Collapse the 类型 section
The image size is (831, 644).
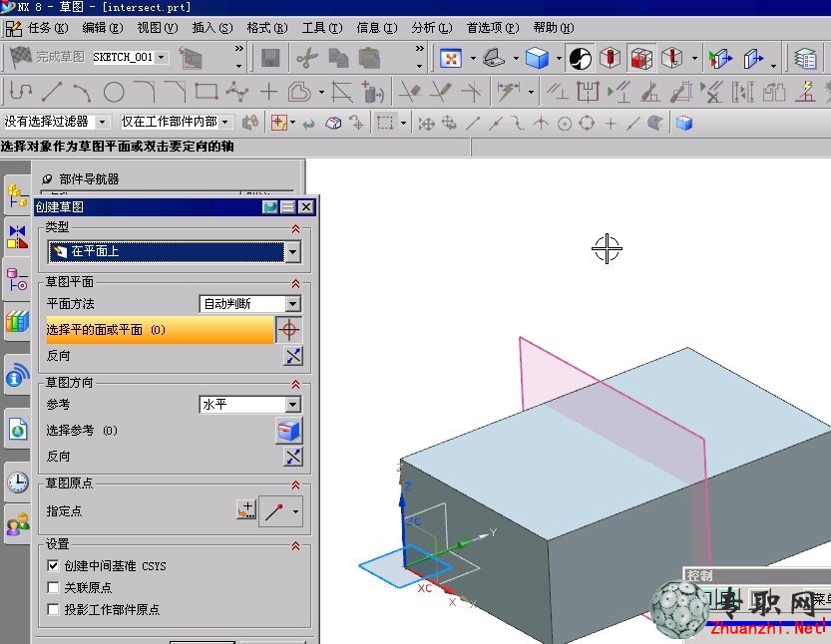pyautogui.click(x=295, y=228)
